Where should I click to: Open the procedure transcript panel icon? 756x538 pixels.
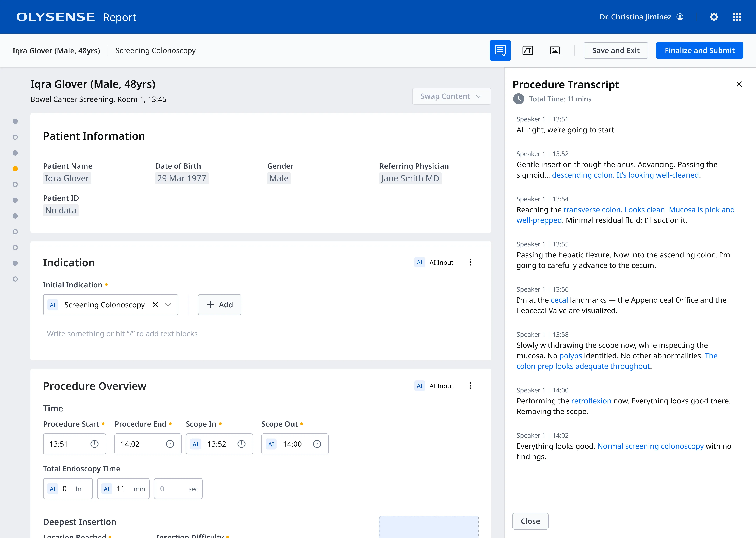(x=500, y=50)
